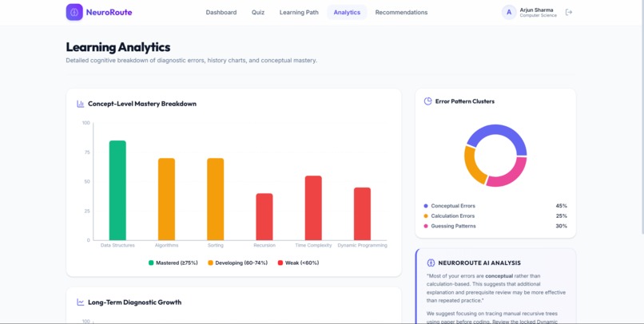This screenshot has width=644, height=324.
Task: Click the 25% value
Action: [x=562, y=216]
